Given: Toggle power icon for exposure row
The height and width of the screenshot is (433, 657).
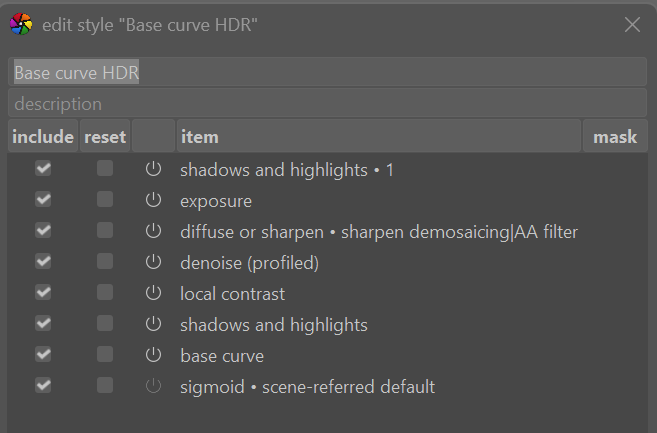Looking at the screenshot, I should (153, 200).
